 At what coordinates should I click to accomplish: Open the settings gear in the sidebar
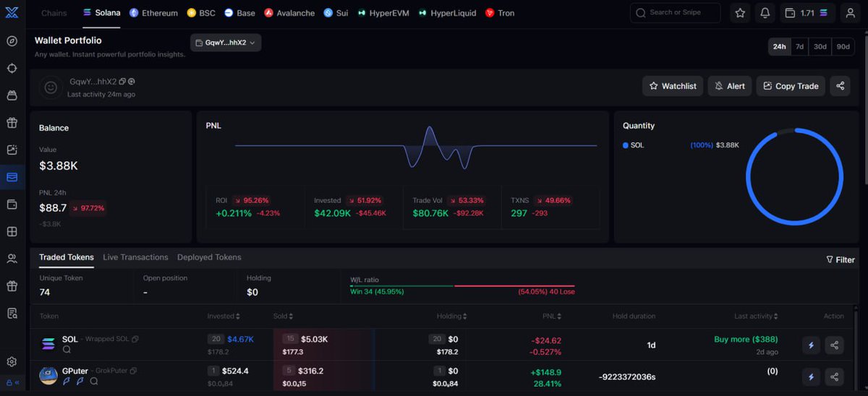tap(12, 361)
